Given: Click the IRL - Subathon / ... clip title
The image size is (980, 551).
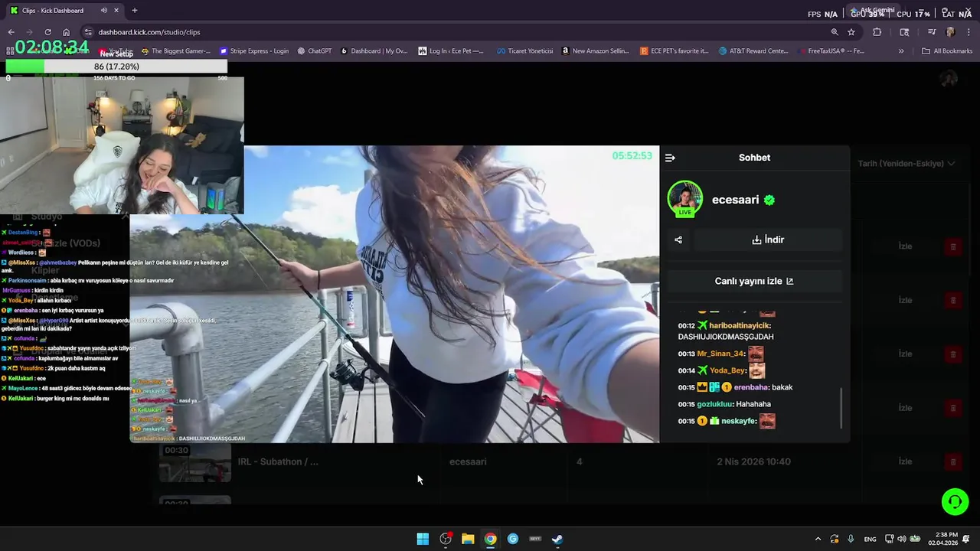Looking at the screenshot, I should pos(278,461).
